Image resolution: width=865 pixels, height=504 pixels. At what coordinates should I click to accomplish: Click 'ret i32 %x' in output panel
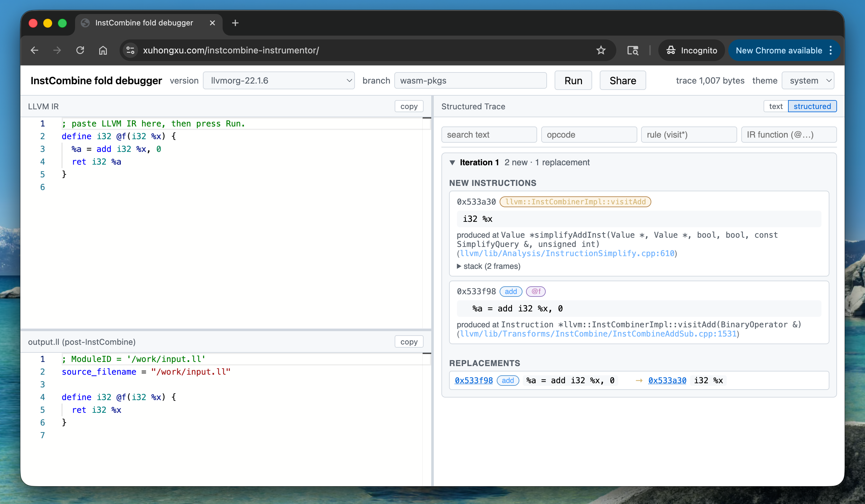96,410
